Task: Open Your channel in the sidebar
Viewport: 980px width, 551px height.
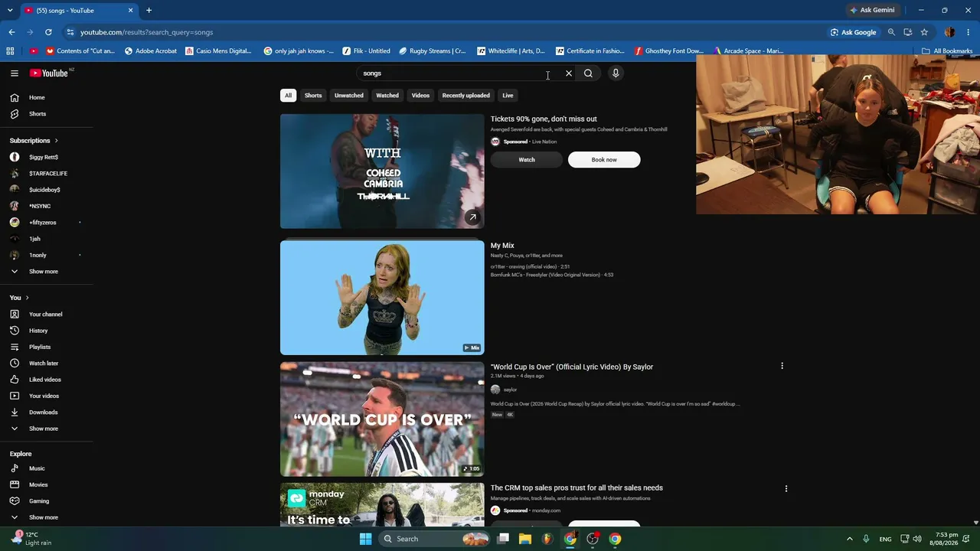Action: pyautogui.click(x=46, y=315)
